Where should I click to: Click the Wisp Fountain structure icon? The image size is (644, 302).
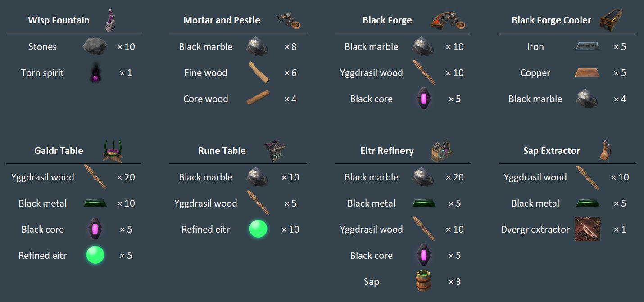click(110, 21)
